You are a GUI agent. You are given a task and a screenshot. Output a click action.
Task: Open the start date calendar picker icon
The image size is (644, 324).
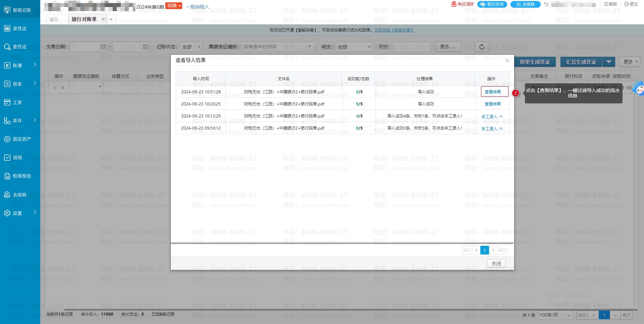(103, 47)
